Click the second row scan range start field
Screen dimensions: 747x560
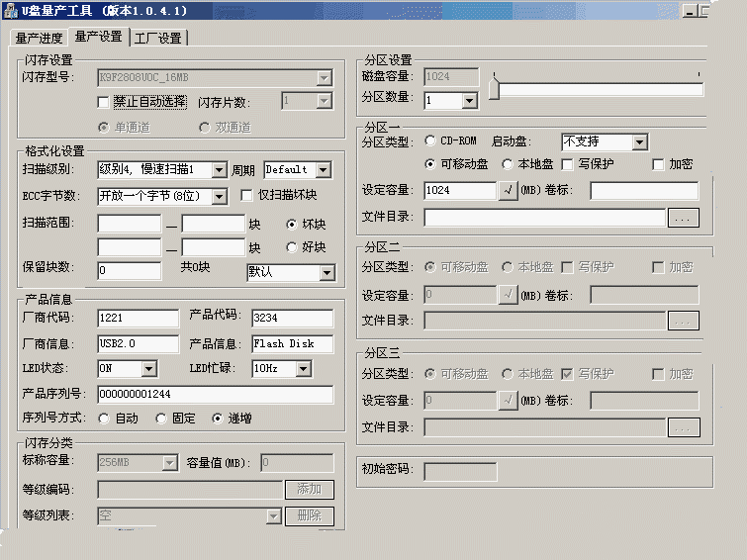(x=130, y=247)
